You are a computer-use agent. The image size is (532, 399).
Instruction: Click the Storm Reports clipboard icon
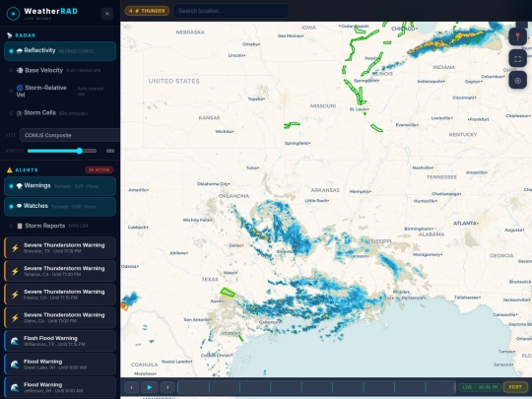point(20,226)
